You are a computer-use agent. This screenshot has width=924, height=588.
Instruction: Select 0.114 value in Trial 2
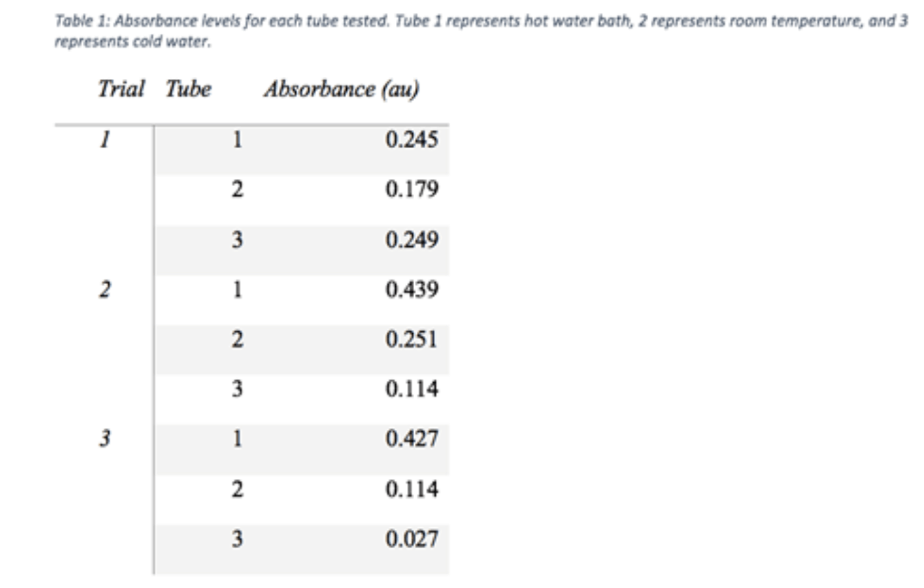coord(412,390)
